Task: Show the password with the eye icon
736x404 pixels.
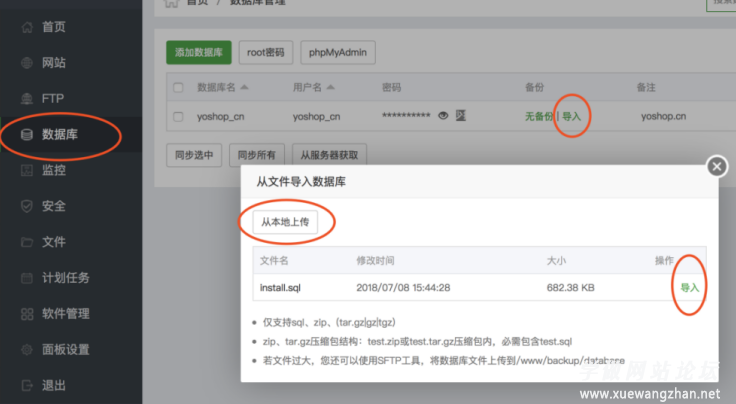Action: pyautogui.click(x=443, y=115)
